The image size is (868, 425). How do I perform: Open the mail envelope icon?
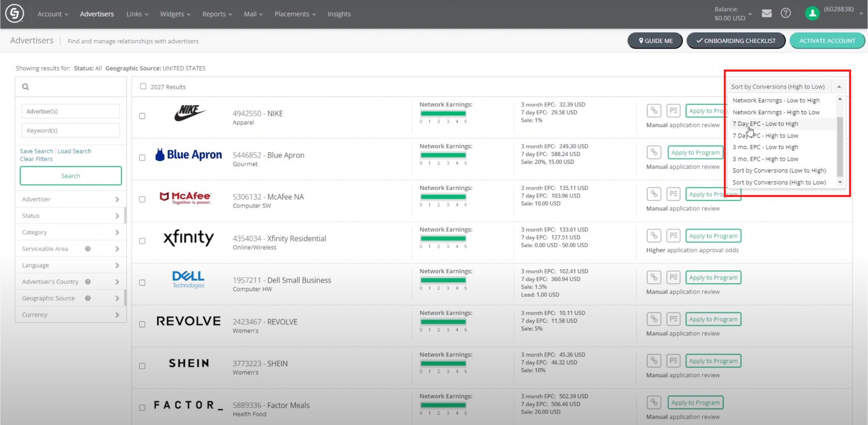coord(766,14)
